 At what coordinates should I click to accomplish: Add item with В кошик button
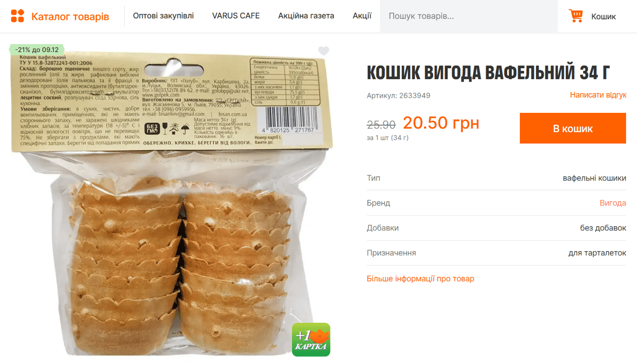pyautogui.click(x=573, y=128)
